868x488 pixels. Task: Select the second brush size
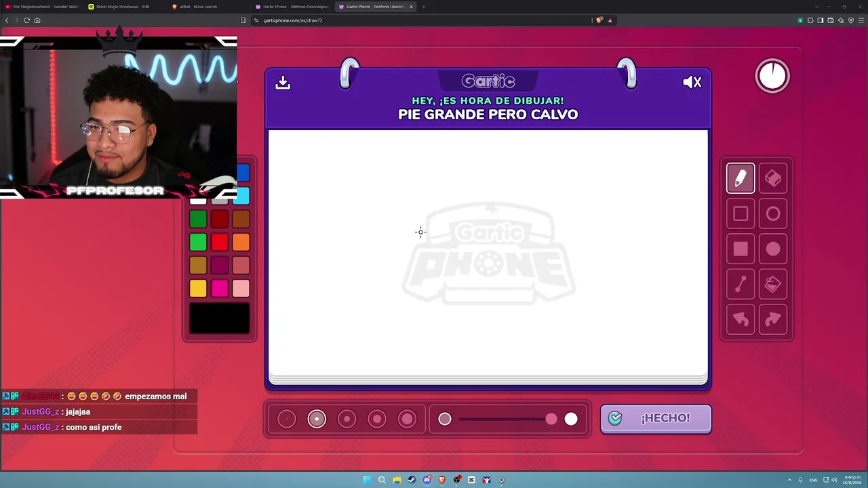coord(317,420)
